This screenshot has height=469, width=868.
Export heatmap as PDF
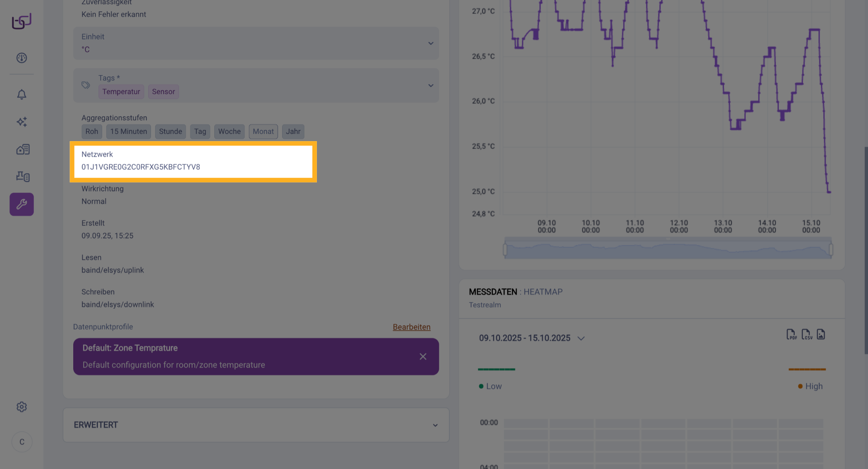791,335
